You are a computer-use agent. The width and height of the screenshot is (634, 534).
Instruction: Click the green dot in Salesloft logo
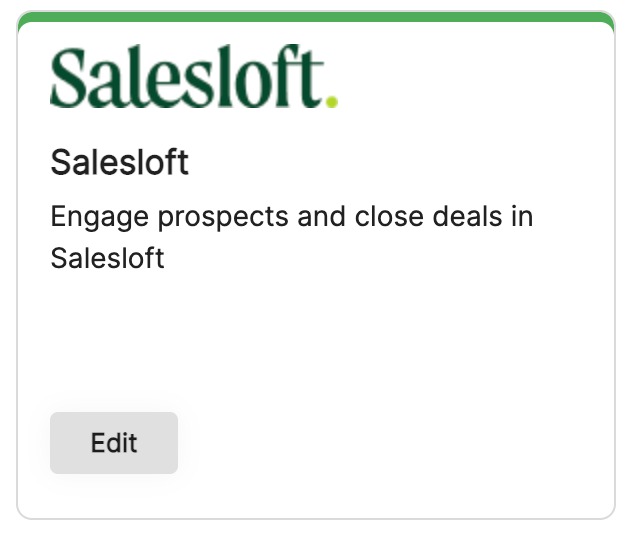click(332, 100)
